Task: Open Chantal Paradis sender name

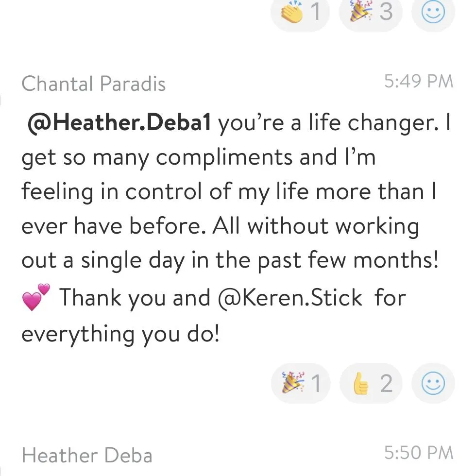Action: (94, 84)
